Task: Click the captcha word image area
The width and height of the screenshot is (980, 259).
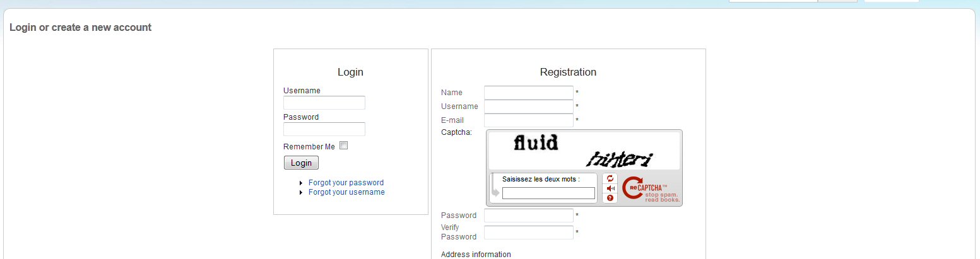Action: 584,151
